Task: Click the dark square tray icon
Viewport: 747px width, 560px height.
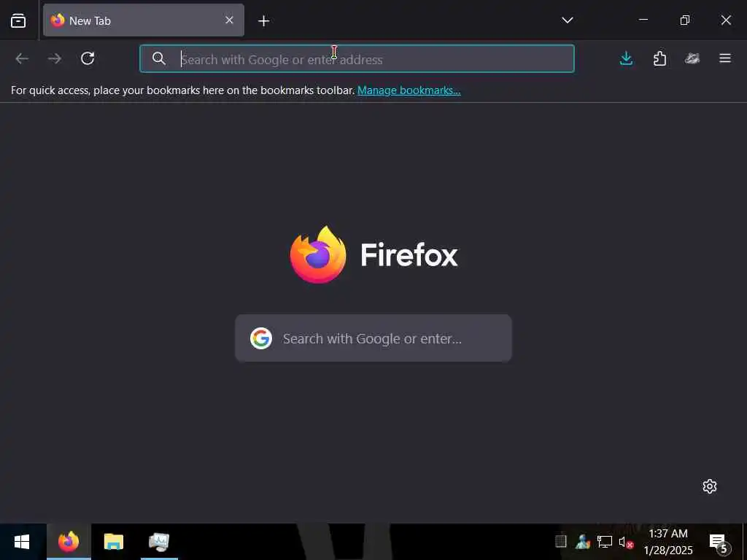Action: pyautogui.click(x=561, y=542)
